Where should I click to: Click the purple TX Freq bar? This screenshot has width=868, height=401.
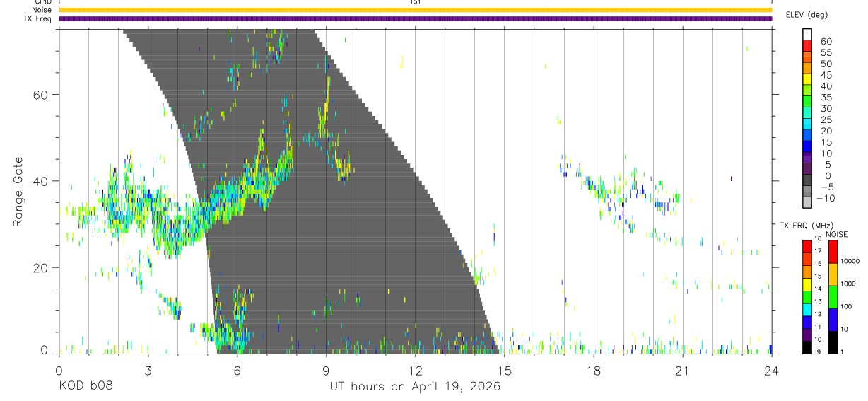[x=416, y=18]
